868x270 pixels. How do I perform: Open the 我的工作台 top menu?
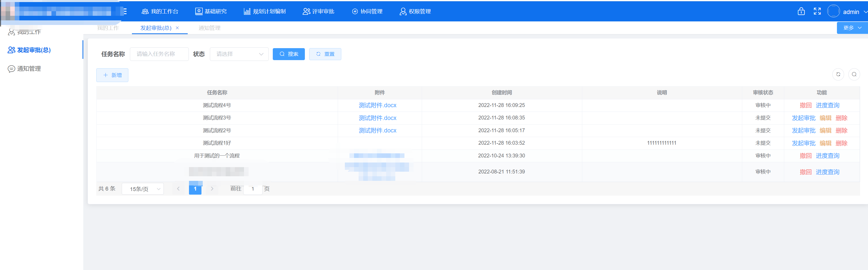(x=160, y=11)
